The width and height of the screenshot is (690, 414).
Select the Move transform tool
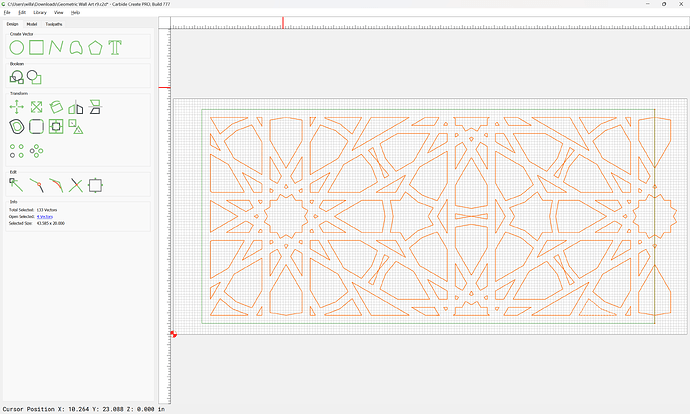click(17, 106)
